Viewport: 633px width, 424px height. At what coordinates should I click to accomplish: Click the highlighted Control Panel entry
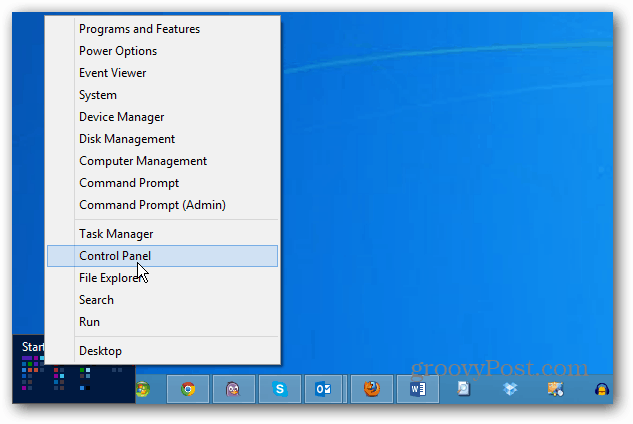[162, 256]
